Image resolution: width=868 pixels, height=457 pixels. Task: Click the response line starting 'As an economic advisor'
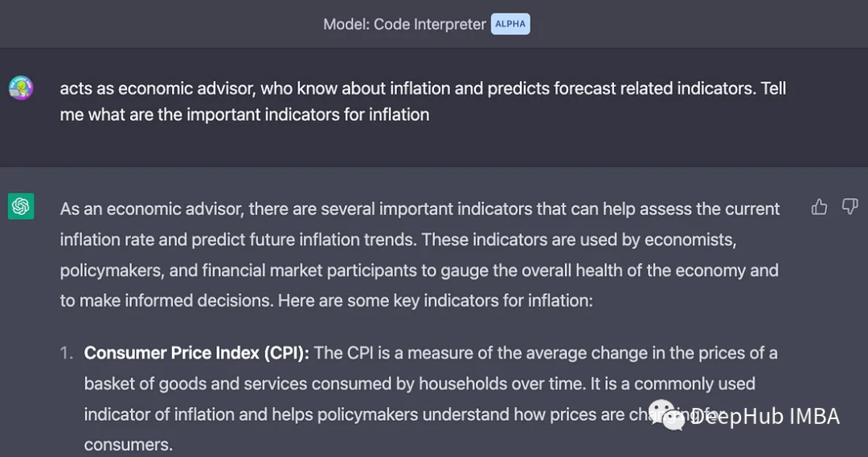[x=420, y=209]
